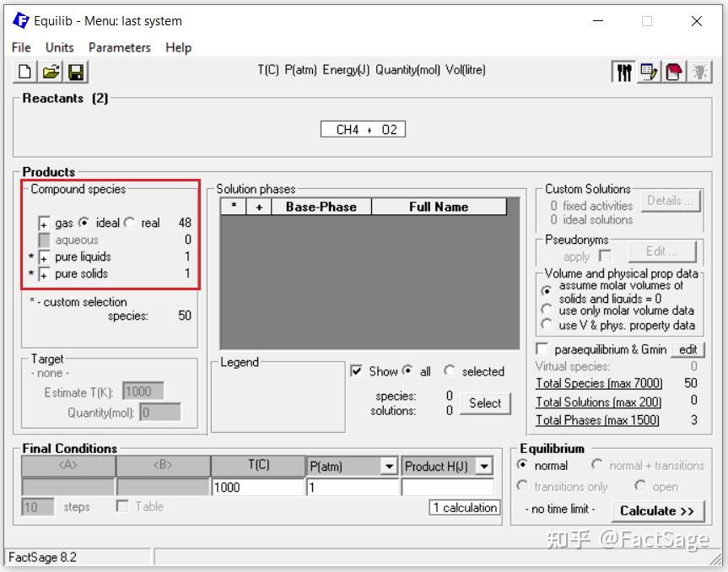Click the Base-Phase column header

321,207
